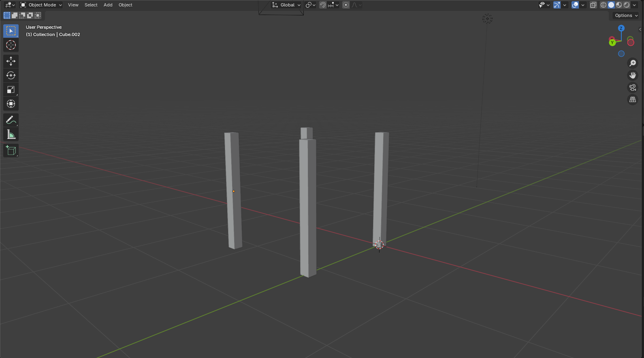The height and width of the screenshot is (358, 644).
Task: Click the middle cube pillar object
Action: [308, 207]
